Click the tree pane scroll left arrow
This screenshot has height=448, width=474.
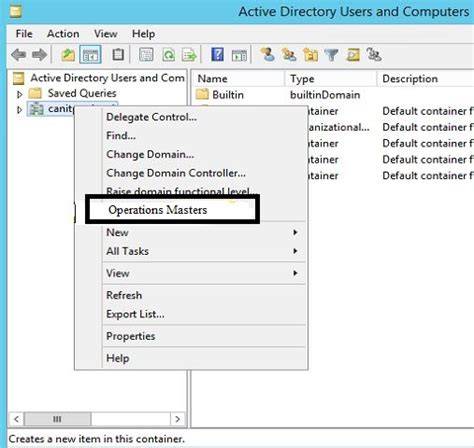click(x=17, y=419)
